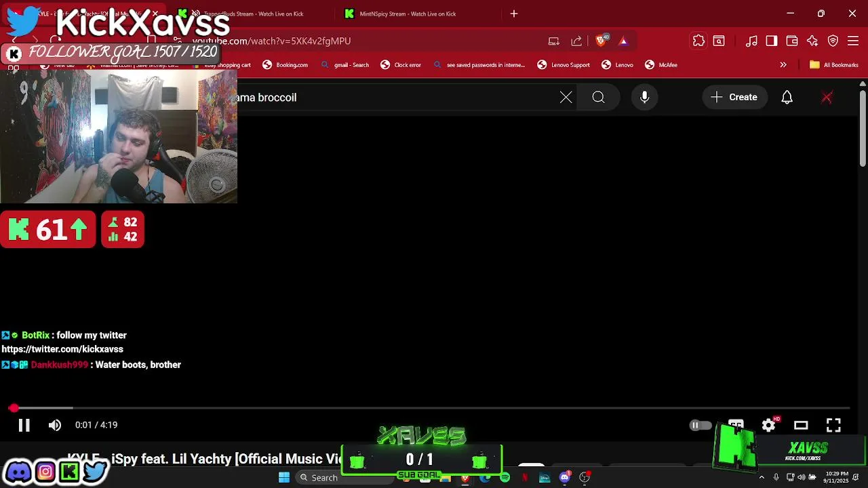868x488 pixels.
Task: Expand hidden bookmarks chevron
Action: [783, 65]
